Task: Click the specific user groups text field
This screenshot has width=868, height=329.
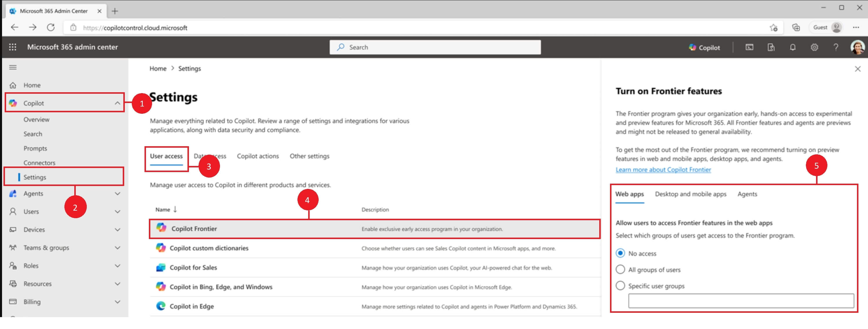Action: point(741,301)
